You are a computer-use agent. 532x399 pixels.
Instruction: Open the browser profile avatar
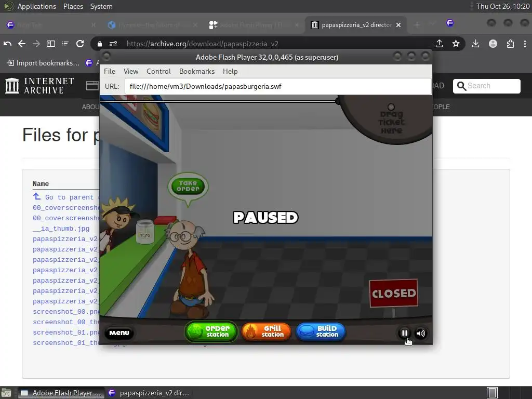pyautogui.click(x=493, y=44)
